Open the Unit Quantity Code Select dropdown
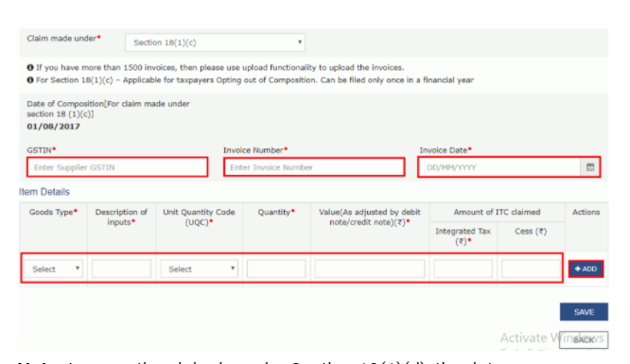This screenshot has width=630, height=364. pos(199,269)
